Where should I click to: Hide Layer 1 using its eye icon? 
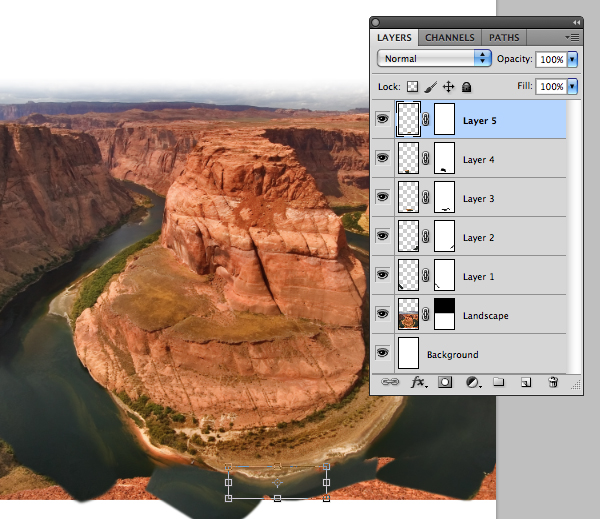coord(382,275)
